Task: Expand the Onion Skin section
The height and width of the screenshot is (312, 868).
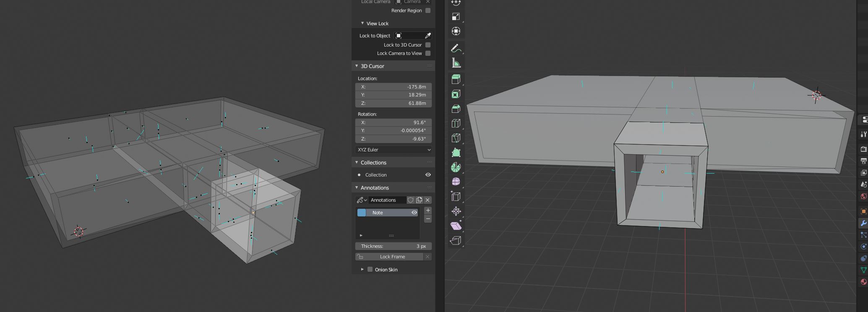Action: click(362, 270)
